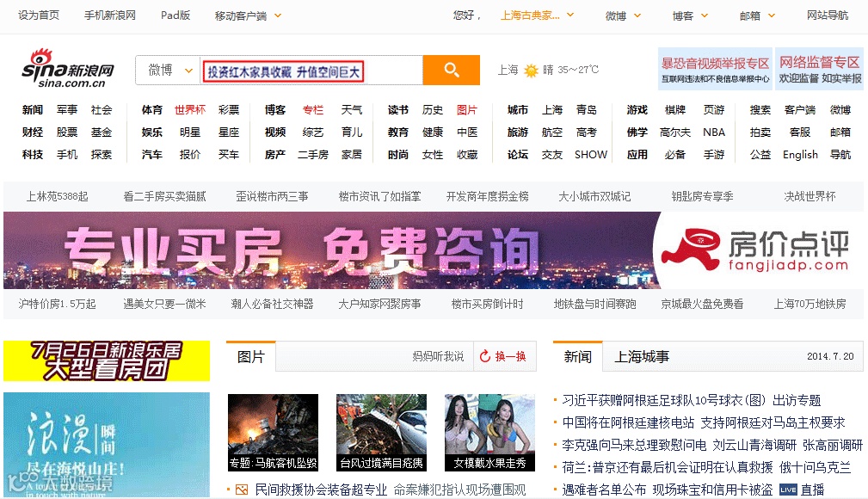The image size is (868, 499).
Task: Open the 教育 section
Action: pyautogui.click(x=398, y=132)
